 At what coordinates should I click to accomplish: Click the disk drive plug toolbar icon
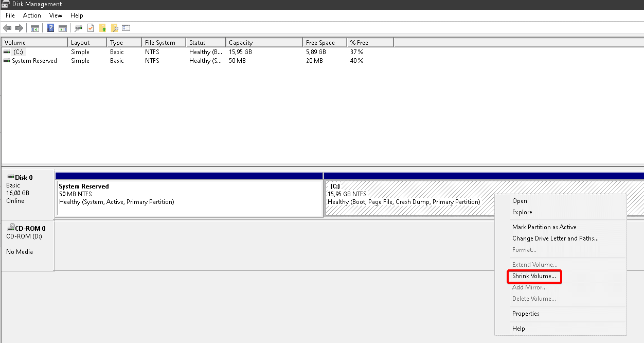tap(79, 28)
